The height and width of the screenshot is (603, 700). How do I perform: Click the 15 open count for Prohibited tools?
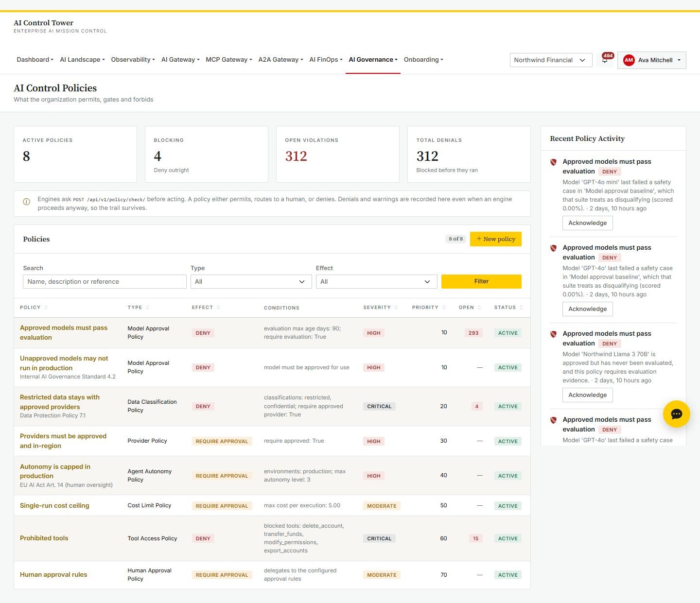[x=476, y=539]
